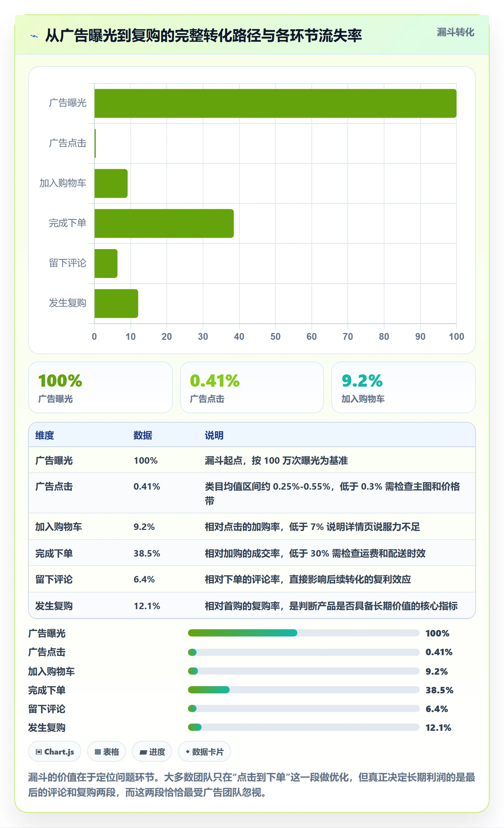Click the 相对首购的复购率 description text
504x828 pixels.
(331, 606)
